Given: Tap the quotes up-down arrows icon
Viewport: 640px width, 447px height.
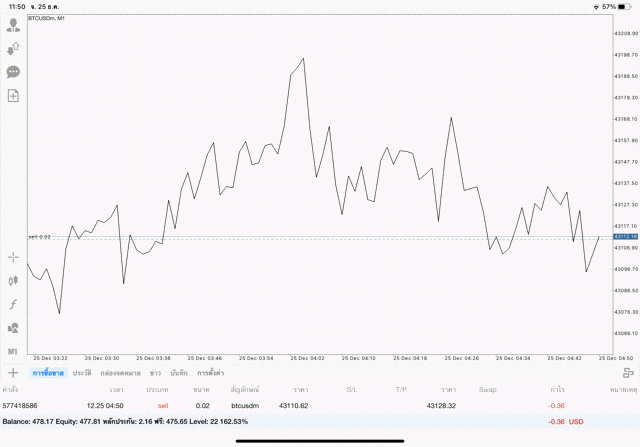Looking at the screenshot, I should pyautogui.click(x=13, y=48).
